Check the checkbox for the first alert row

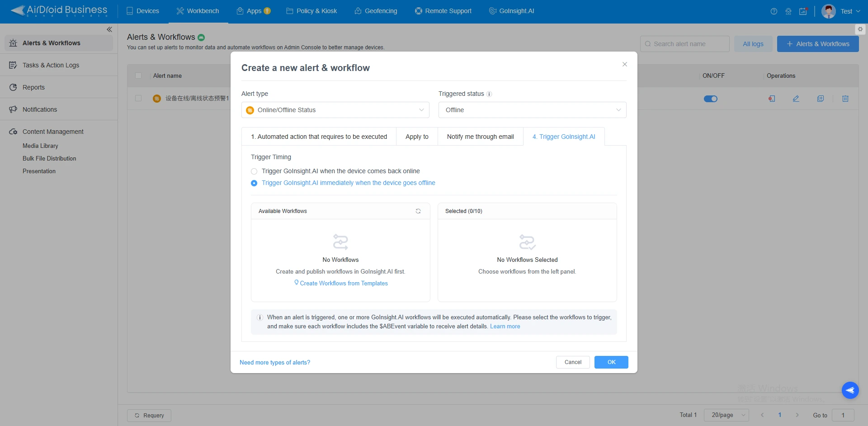[138, 98]
